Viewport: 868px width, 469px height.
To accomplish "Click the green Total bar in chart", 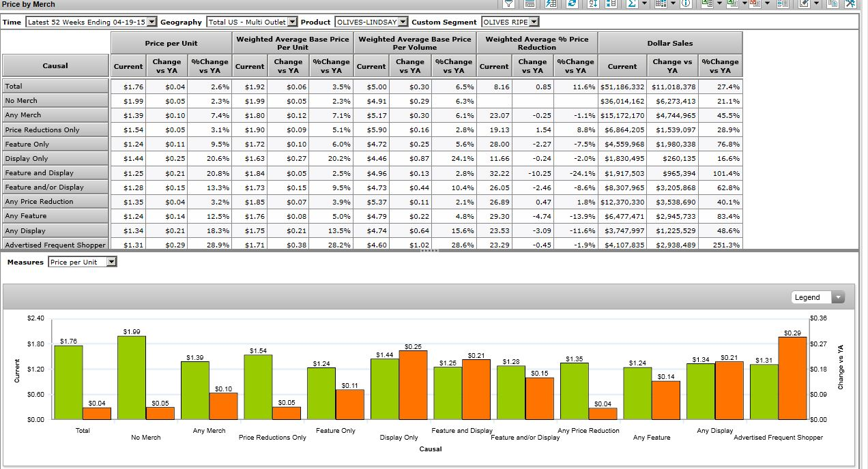I will point(68,382).
